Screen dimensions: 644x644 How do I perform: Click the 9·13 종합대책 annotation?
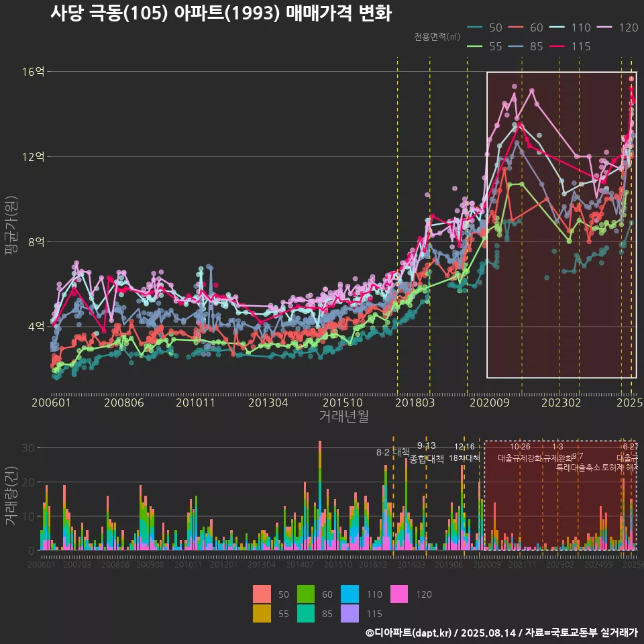tap(427, 453)
